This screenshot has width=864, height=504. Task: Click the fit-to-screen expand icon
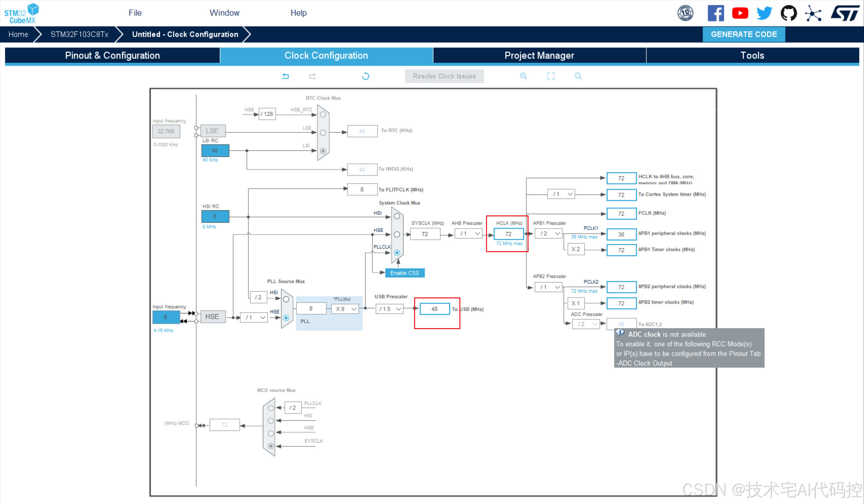(550, 76)
